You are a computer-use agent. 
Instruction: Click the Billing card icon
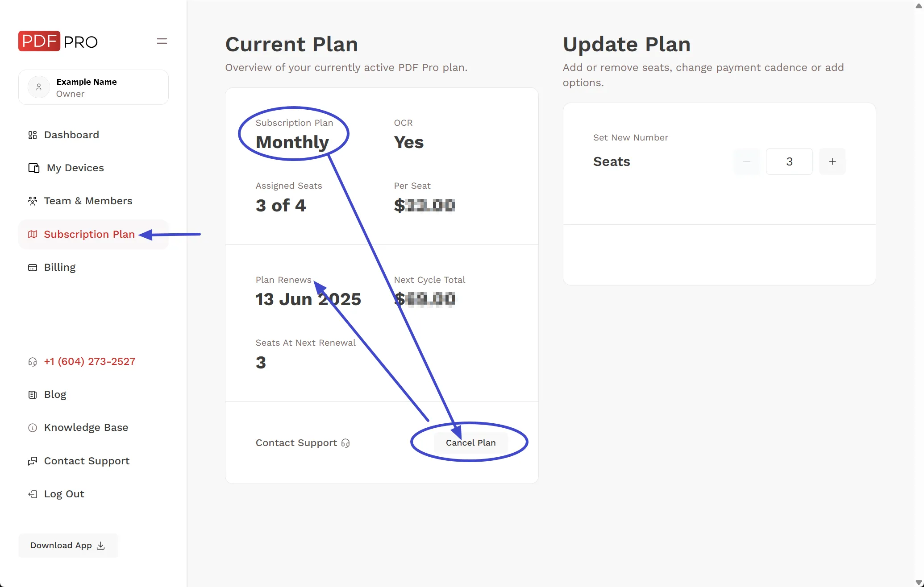[x=33, y=268]
